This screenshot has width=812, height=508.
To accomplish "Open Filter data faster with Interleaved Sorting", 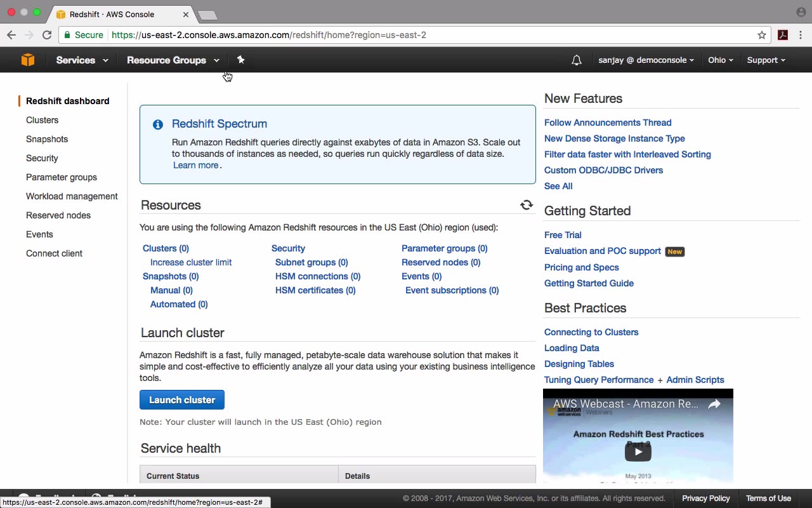I will coord(627,154).
